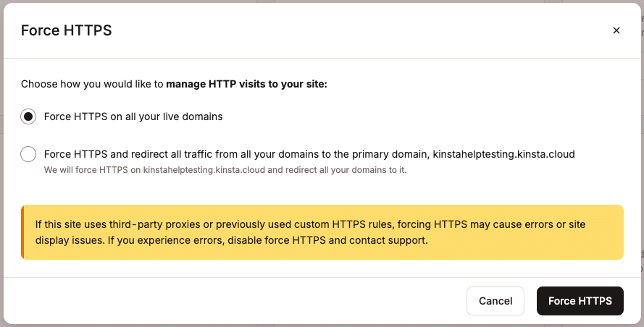Screen dimensions: 644x327
Task: Click the helper text starting 'We will force HTTPS'
Action: (225, 170)
